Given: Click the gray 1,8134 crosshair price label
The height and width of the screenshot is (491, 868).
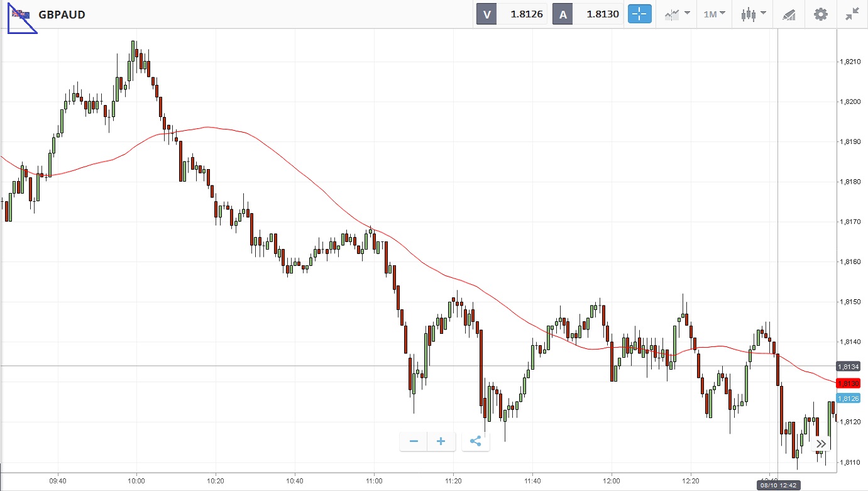Looking at the screenshot, I should click(851, 366).
